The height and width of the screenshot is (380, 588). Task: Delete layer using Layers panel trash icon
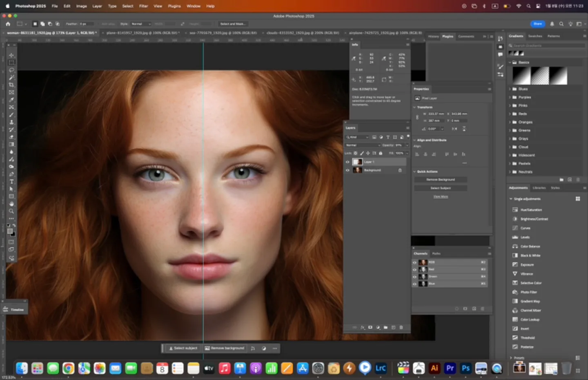click(401, 327)
